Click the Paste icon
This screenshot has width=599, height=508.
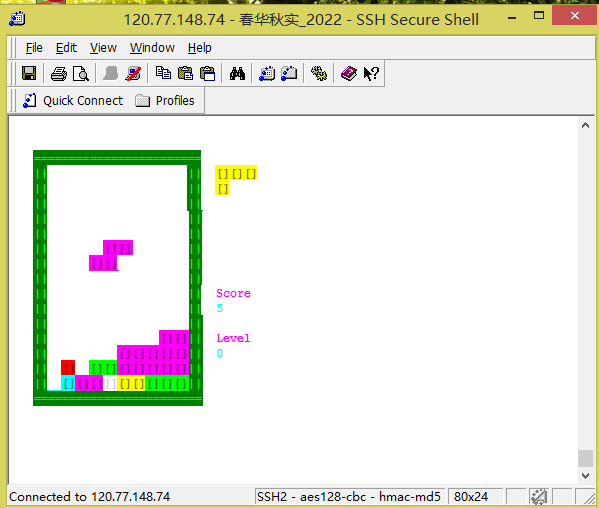pos(186,73)
